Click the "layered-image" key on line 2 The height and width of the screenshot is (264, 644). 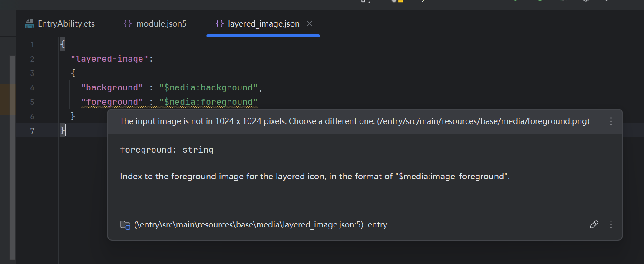(x=109, y=59)
